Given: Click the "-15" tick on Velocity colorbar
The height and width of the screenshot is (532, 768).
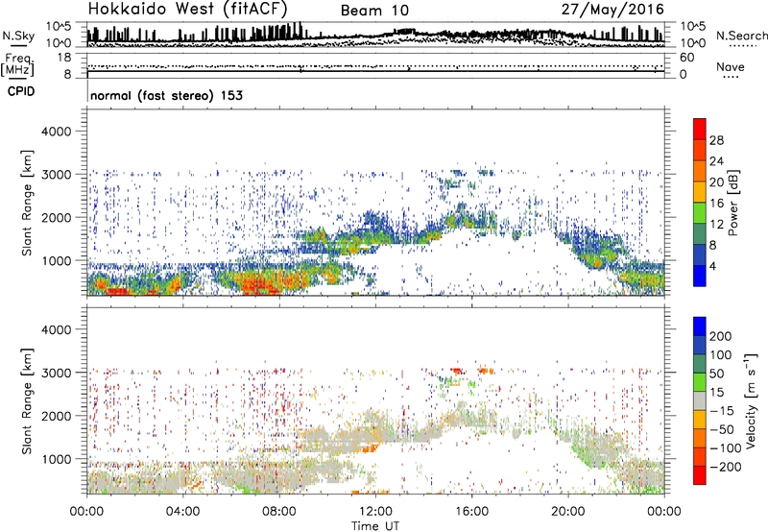Looking at the screenshot, I should [722, 410].
